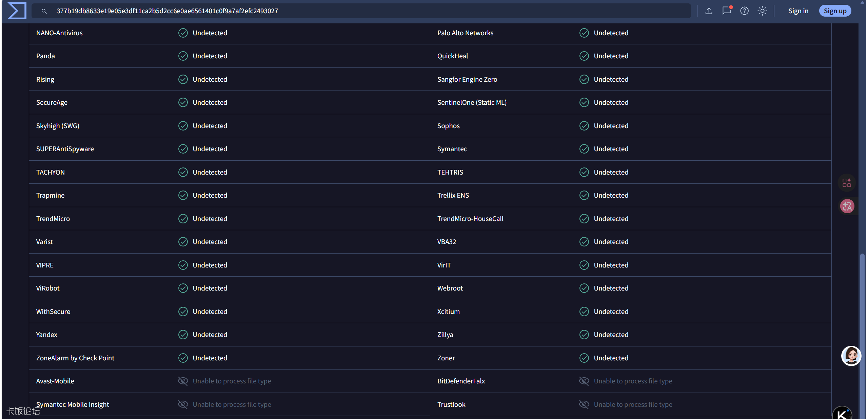The height and width of the screenshot is (419, 868).
Task: Click Avast-Mobile crossed-eye icon
Action: [183, 381]
